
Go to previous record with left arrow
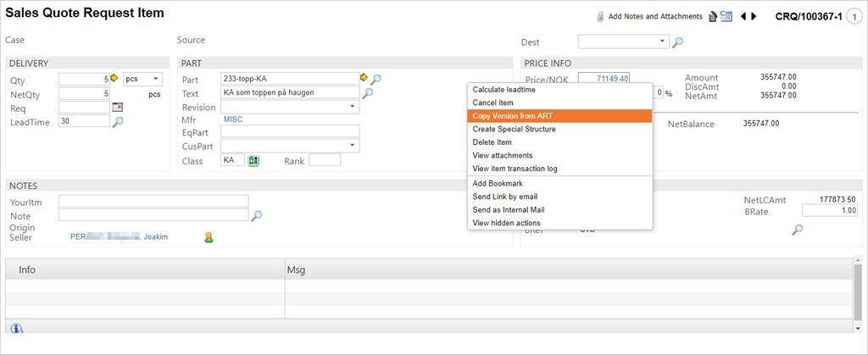click(743, 16)
